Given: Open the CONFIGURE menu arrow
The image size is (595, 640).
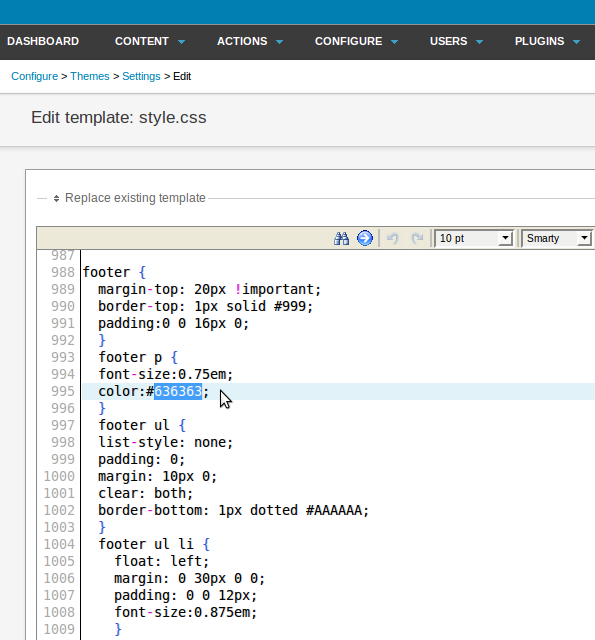Looking at the screenshot, I should pyautogui.click(x=394, y=42).
